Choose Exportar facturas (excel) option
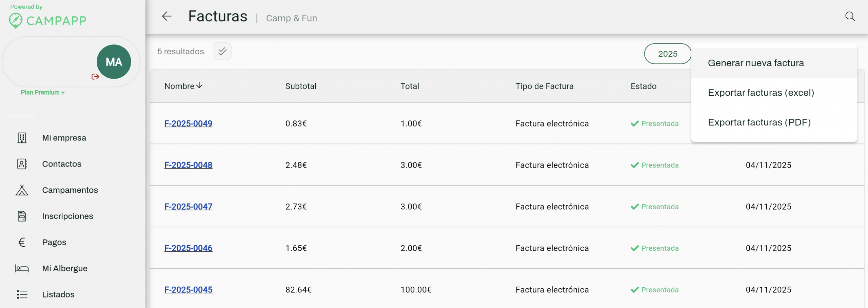Viewport: 868px width, 308px height. point(761,93)
